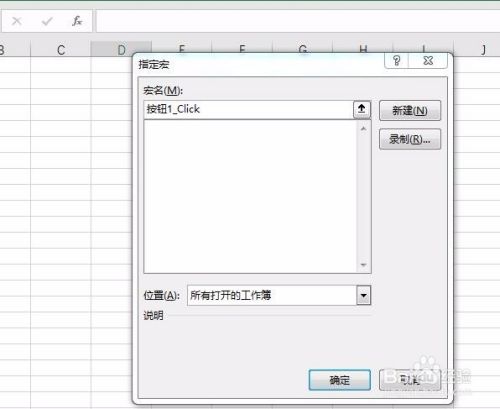Click the cancel button next to 确定

point(410,380)
